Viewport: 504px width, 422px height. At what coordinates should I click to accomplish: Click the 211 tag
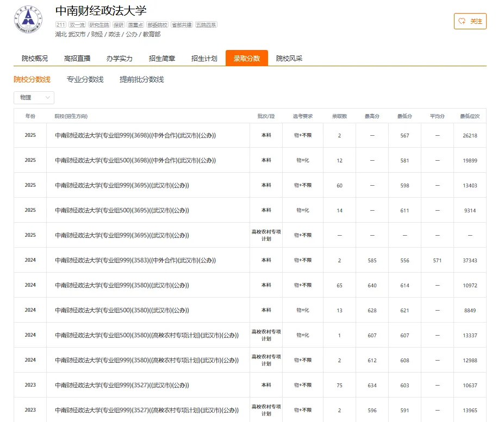pyautogui.click(x=61, y=25)
